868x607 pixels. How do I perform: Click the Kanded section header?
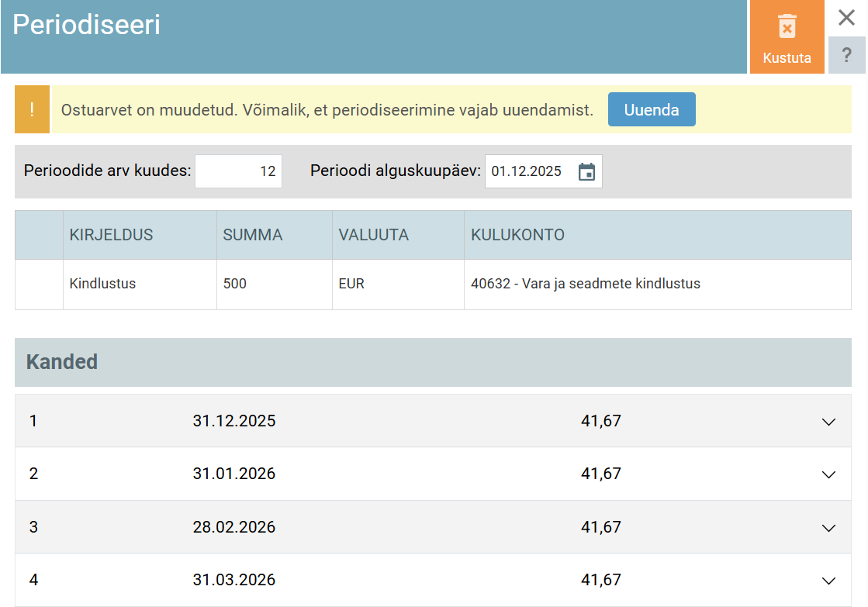tap(62, 362)
